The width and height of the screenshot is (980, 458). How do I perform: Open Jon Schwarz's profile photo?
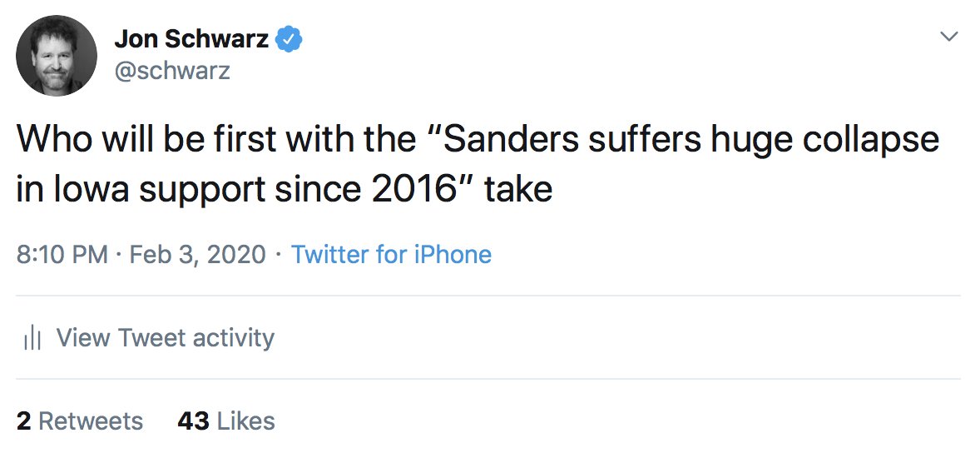coord(57,56)
